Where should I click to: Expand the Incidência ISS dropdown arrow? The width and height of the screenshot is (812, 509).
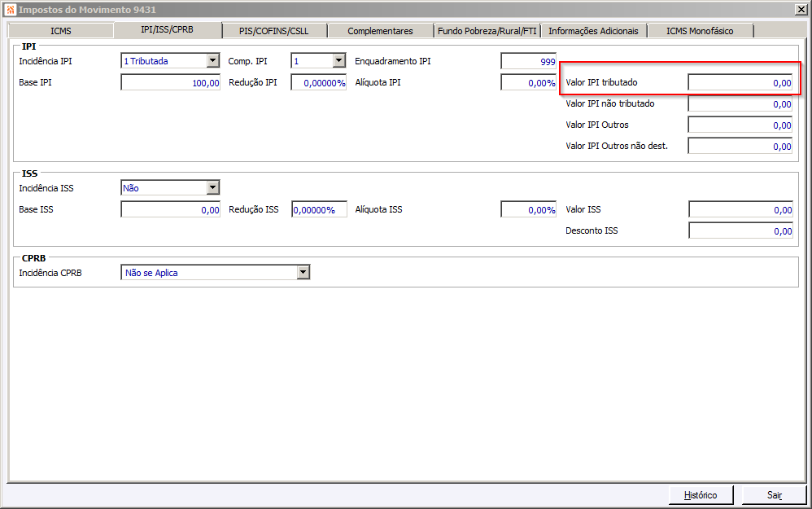click(x=213, y=187)
